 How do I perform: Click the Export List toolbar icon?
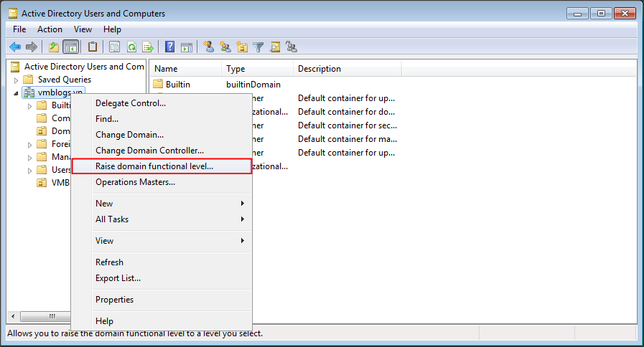click(x=148, y=47)
